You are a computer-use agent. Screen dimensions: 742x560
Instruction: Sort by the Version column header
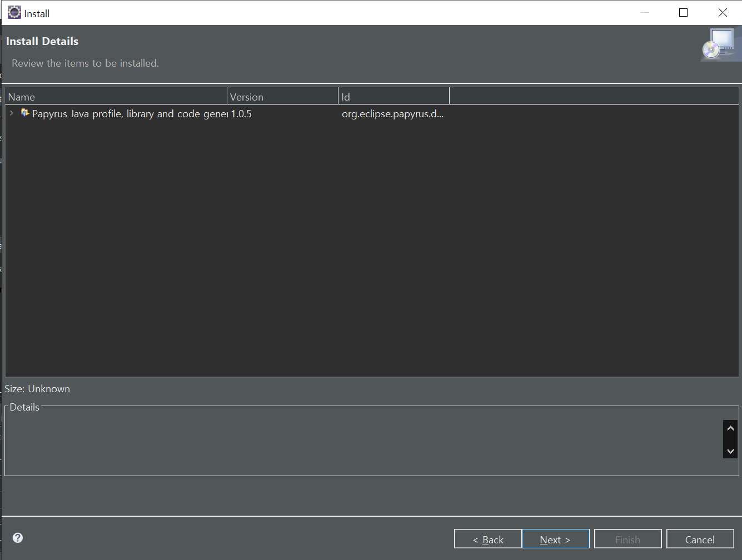coord(283,97)
